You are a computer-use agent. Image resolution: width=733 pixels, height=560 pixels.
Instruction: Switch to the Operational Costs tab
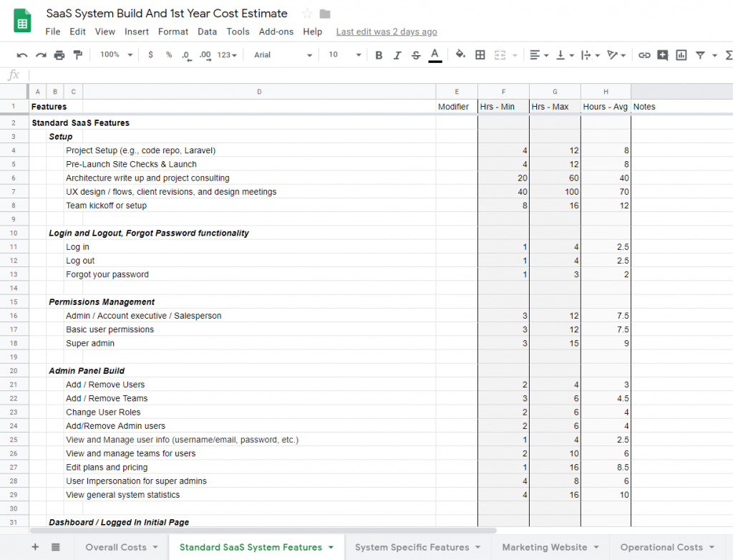661,547
